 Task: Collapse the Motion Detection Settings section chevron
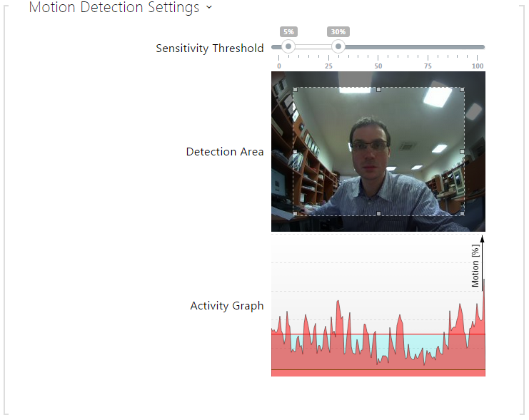point(209,7)
